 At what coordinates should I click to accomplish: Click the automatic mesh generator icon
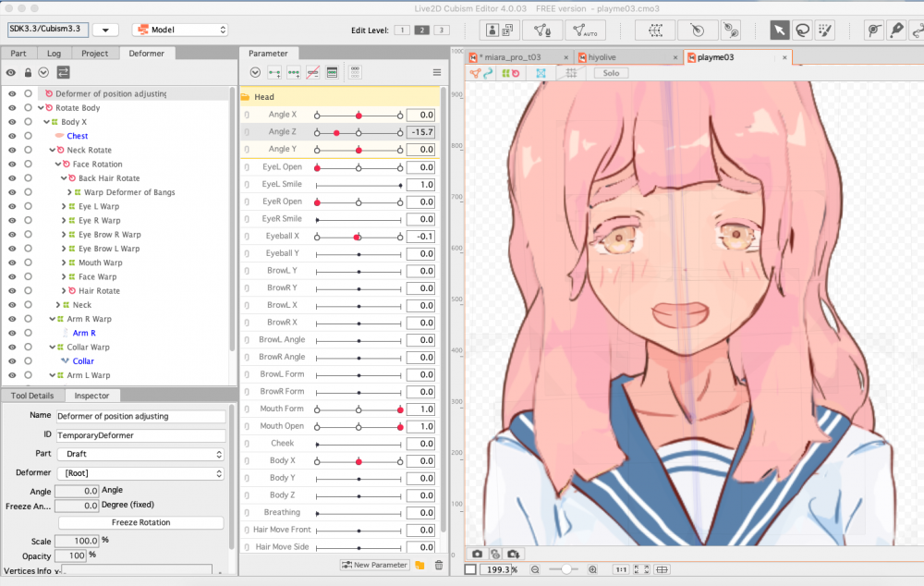pyautogui.click(x=585, y=30)
